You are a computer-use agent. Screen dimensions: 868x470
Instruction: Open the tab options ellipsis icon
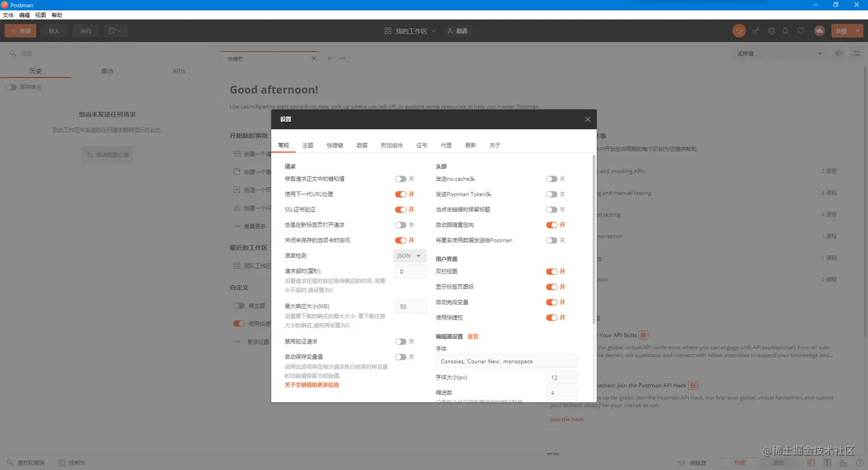point(342,59)
